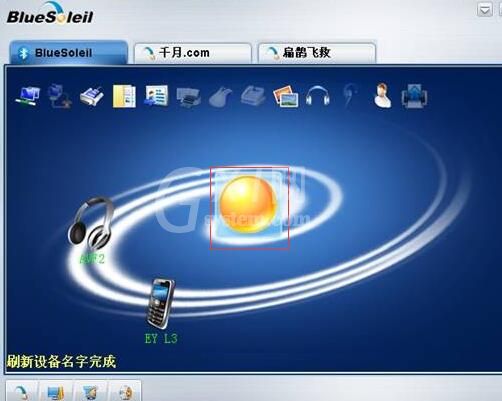Select the EY L3 mobile phone device
Screen dimensions: 502x401
(x=161, y=303)
